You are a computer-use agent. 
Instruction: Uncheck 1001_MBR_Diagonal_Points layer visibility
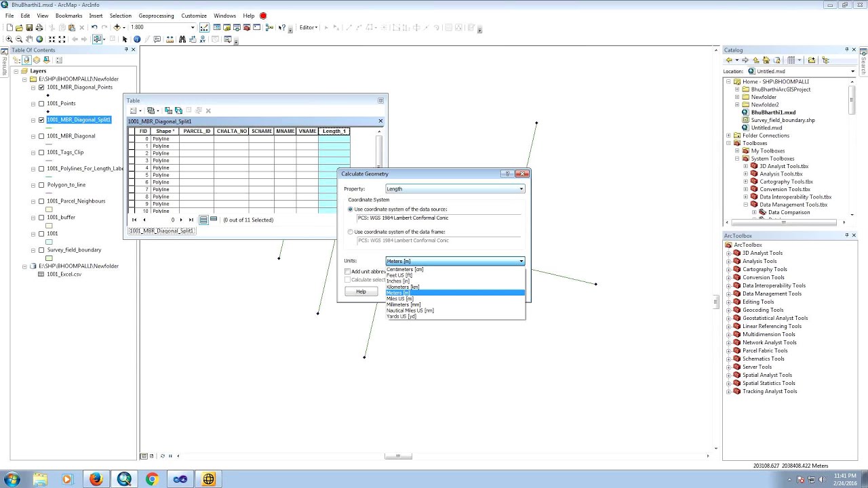(41, 87)
